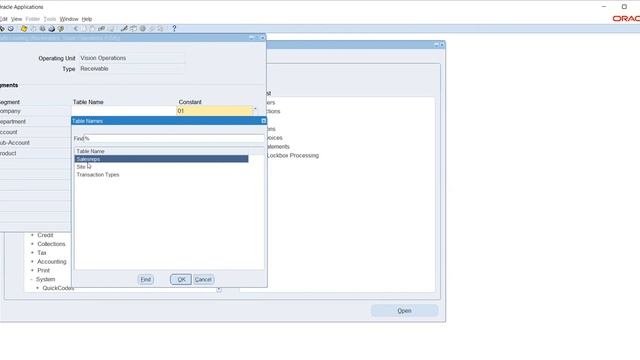Select the Site table name row
The width and height of the screenshot is (640, 360).
click(x=162, y=167)
